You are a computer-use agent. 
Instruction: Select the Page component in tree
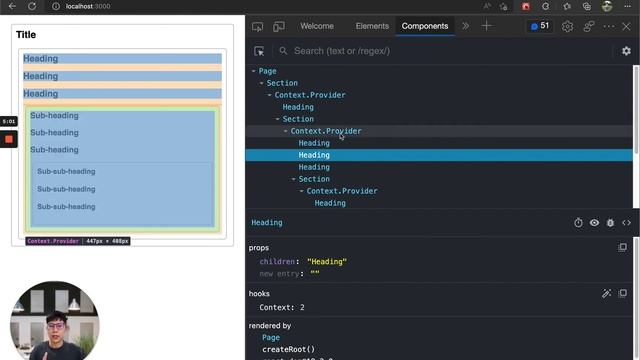(x=267, y=71)
